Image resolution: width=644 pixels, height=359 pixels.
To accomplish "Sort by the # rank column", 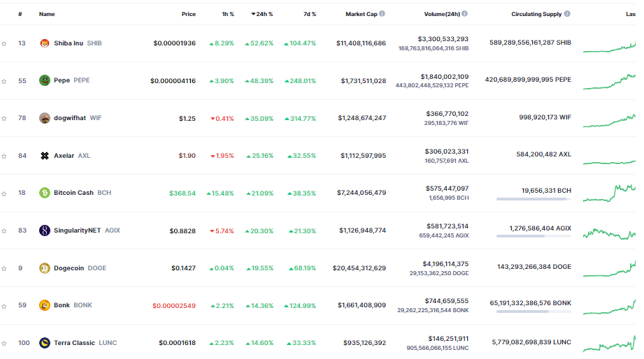I will pyautogui.click(x=20, y=14).
